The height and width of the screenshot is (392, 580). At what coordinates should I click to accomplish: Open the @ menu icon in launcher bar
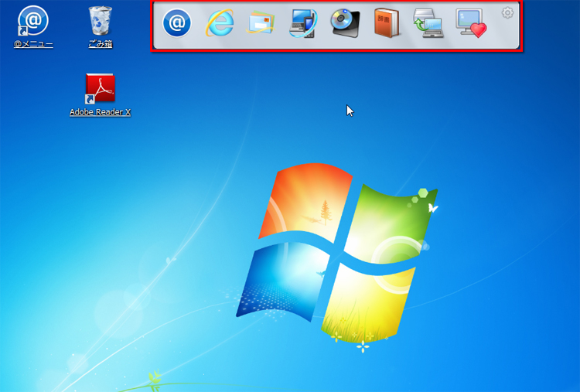coord(177,23)
